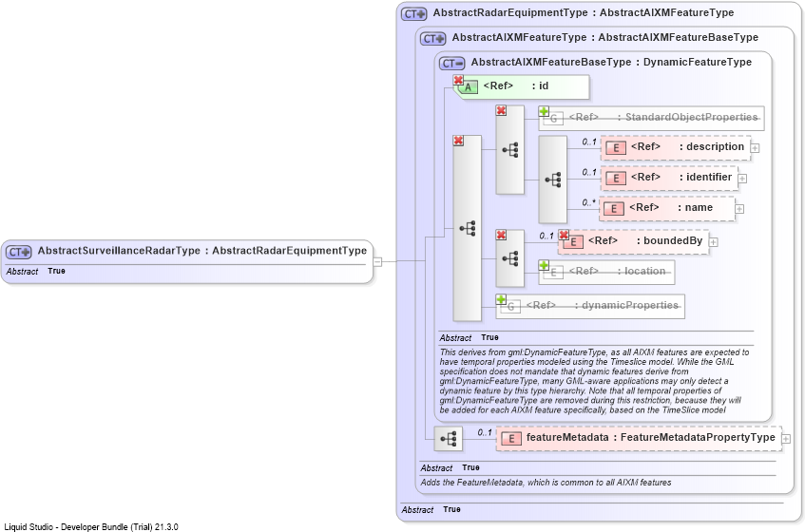Click the Liquid Studio Developer Bundle watermark text
Image resolution: width=805 pixels, height=532 pixels.
(91, 527)
